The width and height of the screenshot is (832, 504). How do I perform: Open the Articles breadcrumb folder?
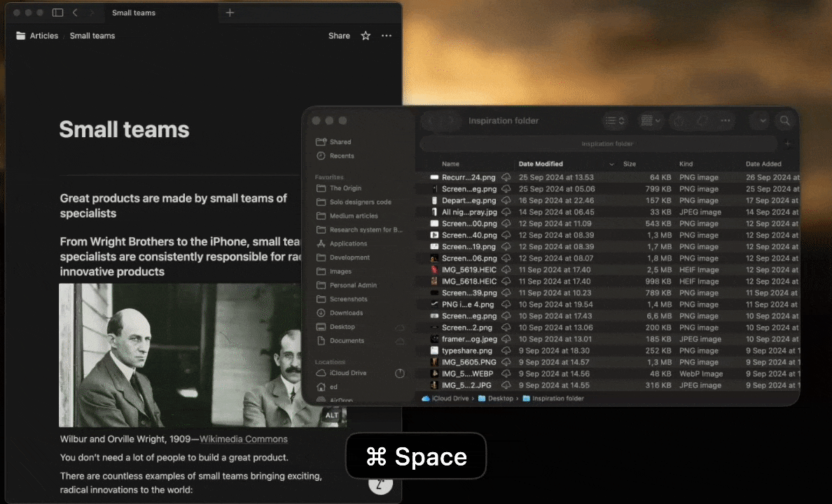pyautogui.click(x=37, y=36)
